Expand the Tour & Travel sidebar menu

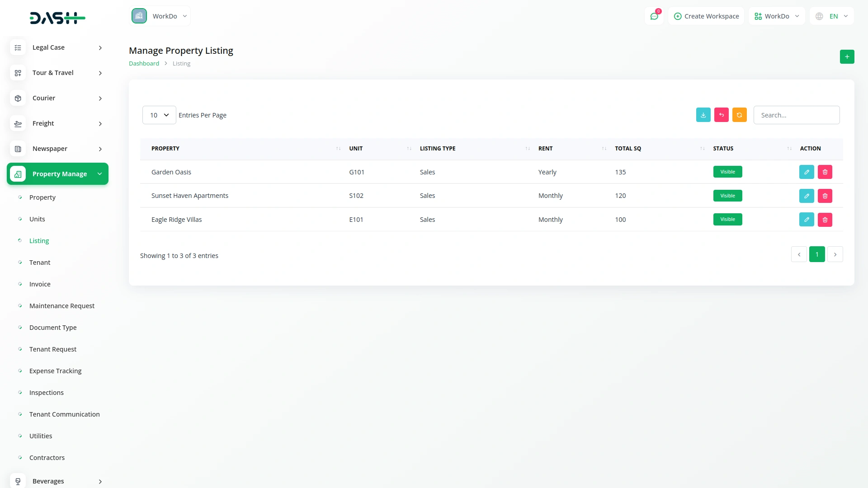tap(57, 73)
